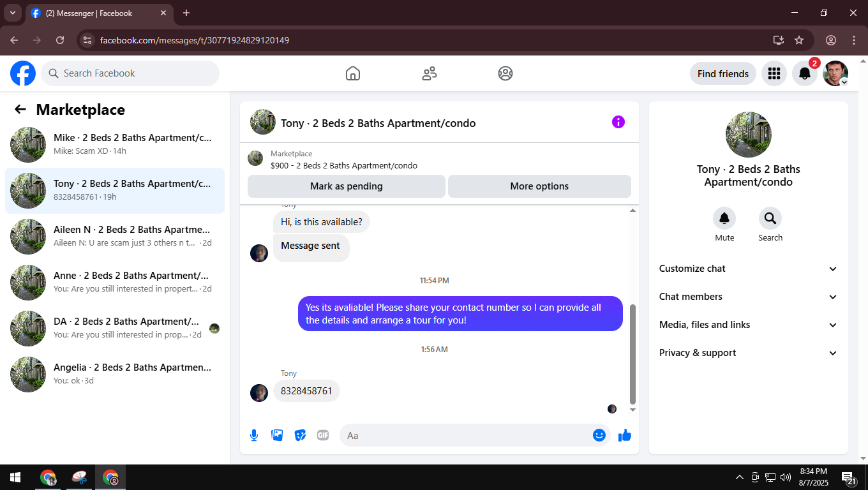Mute this conversation with bell icon
This screenshot has height=490, width=868.
[x=724, y=218]
